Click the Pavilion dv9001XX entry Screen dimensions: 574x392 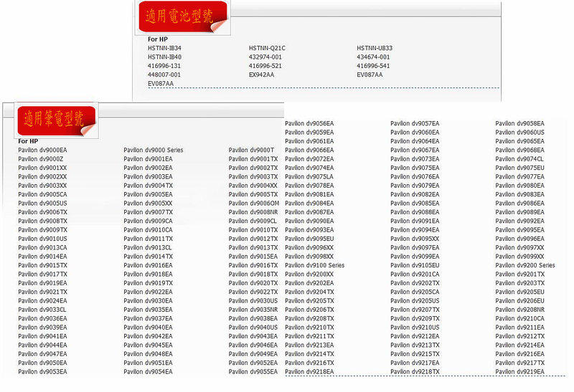42,168
